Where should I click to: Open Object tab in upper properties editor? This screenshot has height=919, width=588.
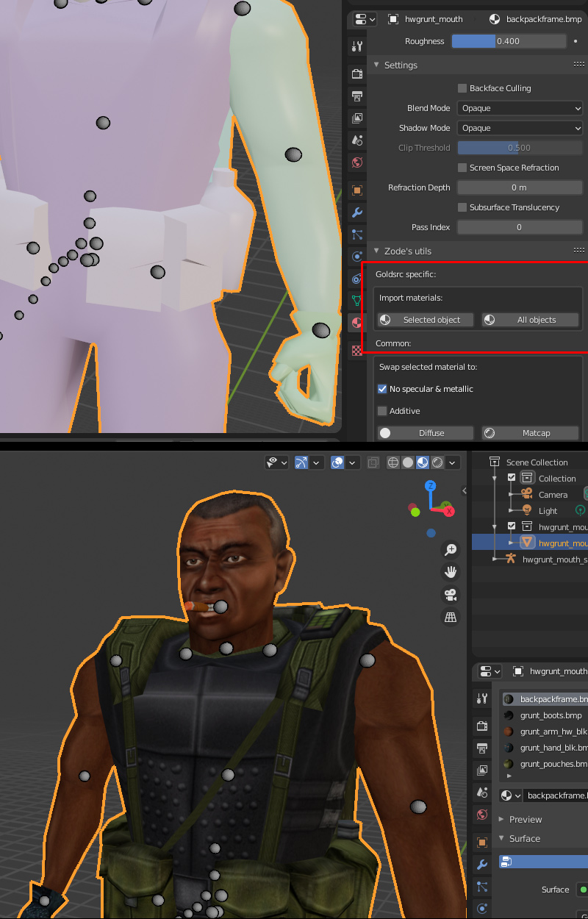point(357,190)
